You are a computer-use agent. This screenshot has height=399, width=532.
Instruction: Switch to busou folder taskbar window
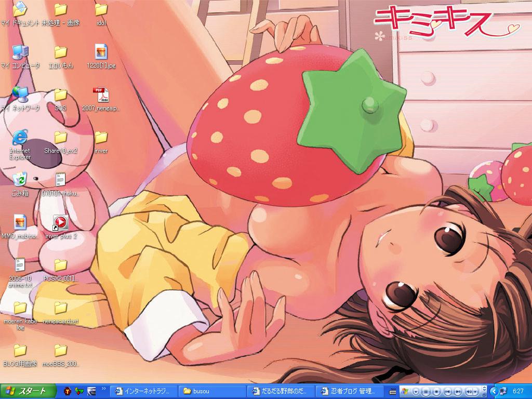[211, 391]
